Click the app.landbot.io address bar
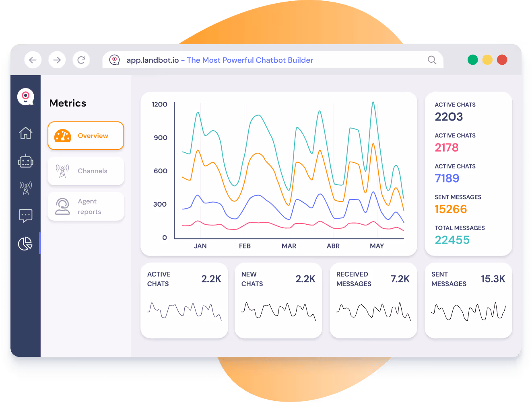Image resolution: width=532 pixels, height=402 pixels. point(241,59)
